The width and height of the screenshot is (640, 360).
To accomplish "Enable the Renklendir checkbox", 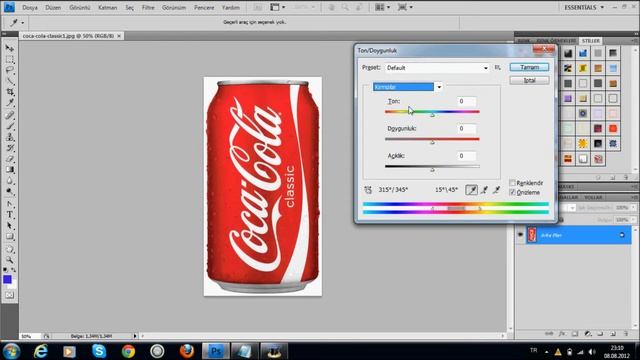I will tap(512, 183).
